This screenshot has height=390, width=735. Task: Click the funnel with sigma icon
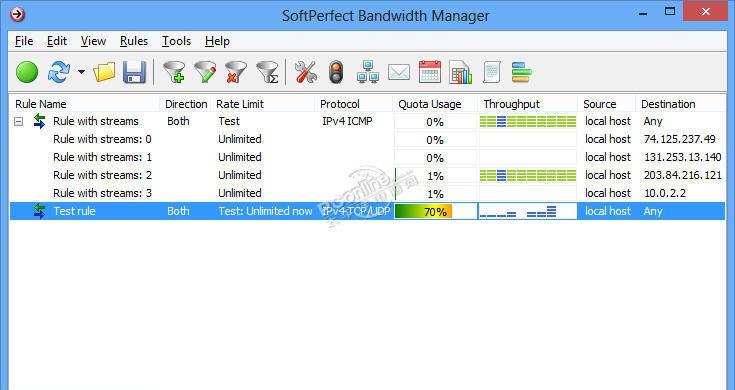267,73
